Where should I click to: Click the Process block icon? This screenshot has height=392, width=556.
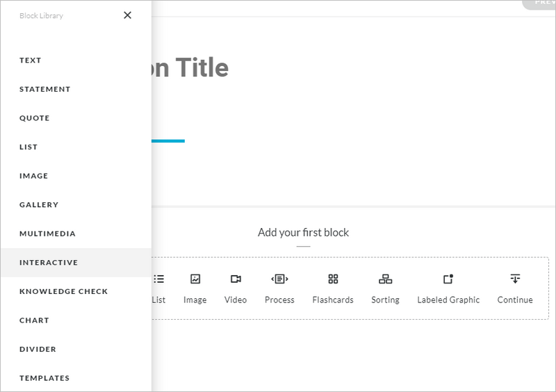coord(279,279)
